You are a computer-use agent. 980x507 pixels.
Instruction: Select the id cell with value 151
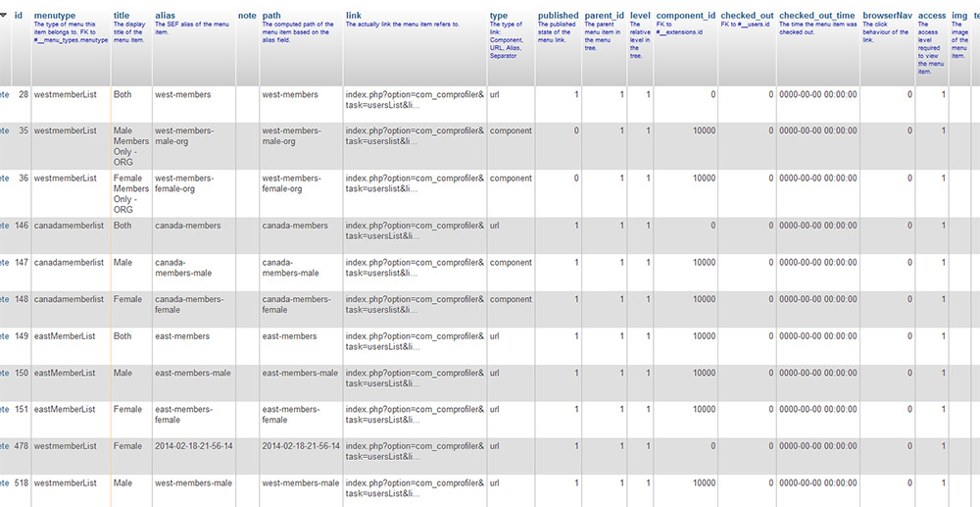click(x=22, y=409)
